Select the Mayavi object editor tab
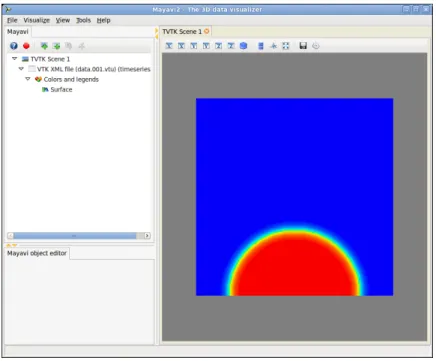436x361 pixels. [x=37, y=253]
